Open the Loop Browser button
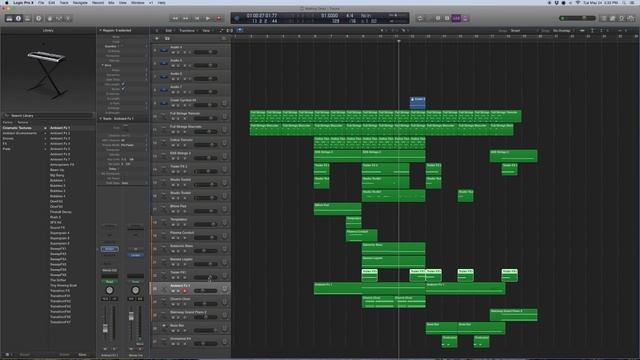The height and width of the screenshot is (360, 640). pyautogui.click(x=622, y=18)
